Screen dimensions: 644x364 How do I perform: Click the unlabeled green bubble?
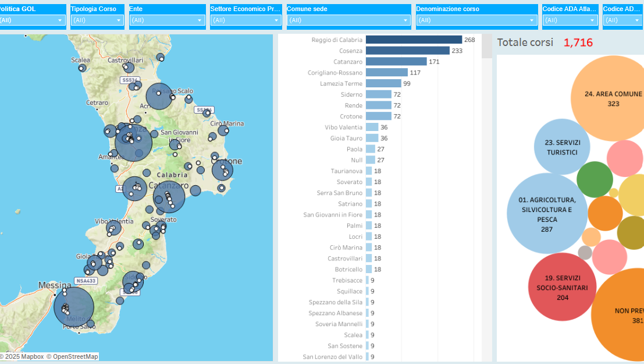click(x=595, y=179)
